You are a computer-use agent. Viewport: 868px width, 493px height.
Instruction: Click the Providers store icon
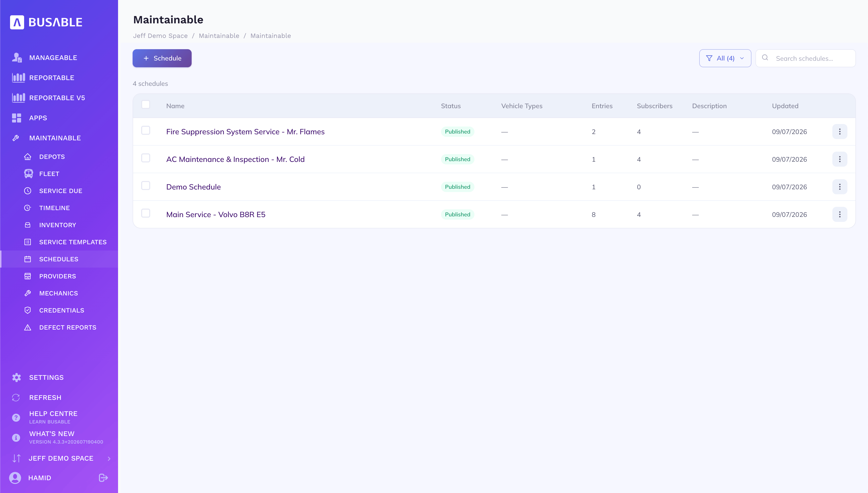click(x=28, y=276)
